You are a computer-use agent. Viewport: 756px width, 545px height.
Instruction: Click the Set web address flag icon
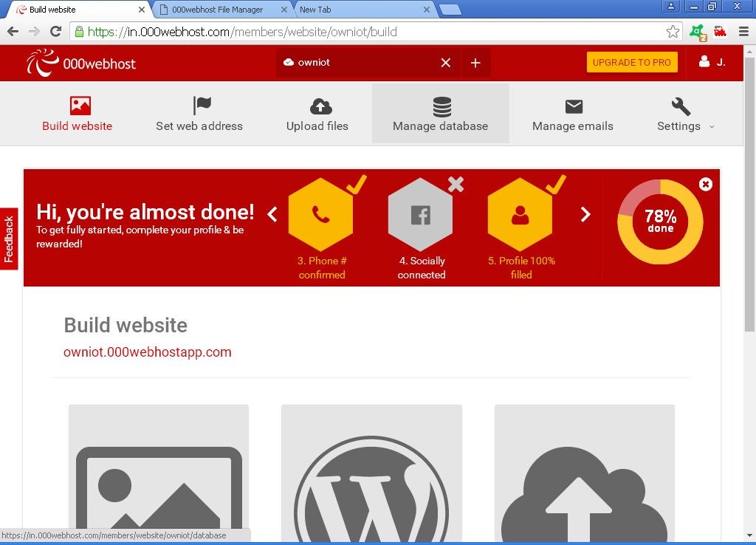[201, 105]
